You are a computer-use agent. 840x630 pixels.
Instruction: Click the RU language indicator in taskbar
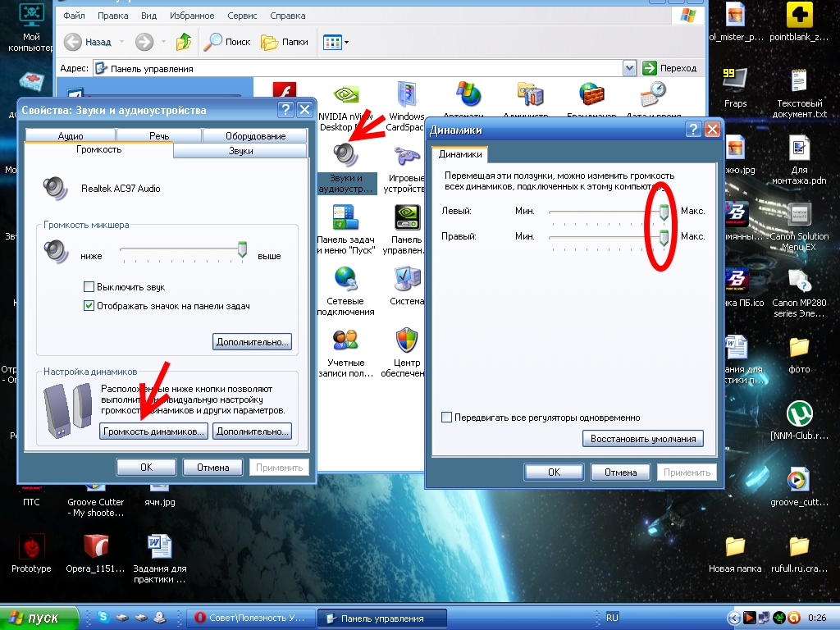pos(612,618)
